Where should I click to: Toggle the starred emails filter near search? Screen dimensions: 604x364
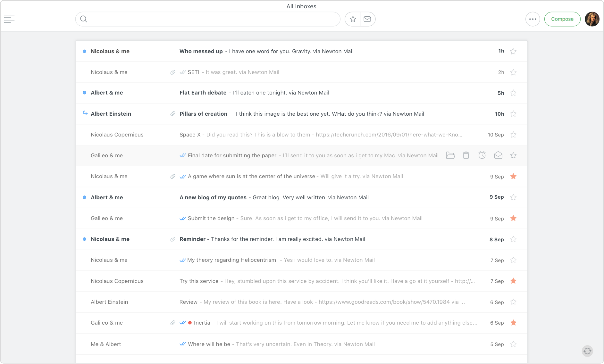click(x=352, y=19)
